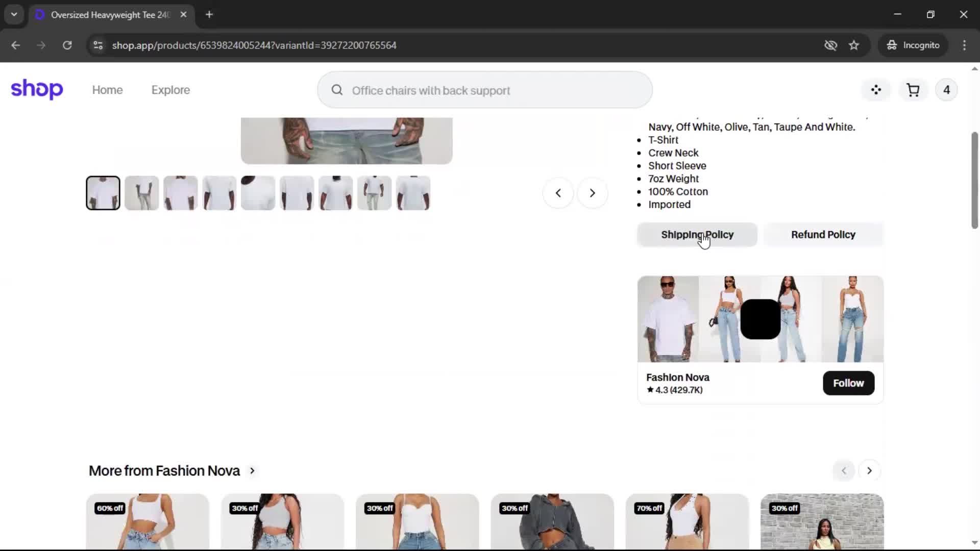
Task: Click the site information icon in address bar
Action: [x=98, y=45]
